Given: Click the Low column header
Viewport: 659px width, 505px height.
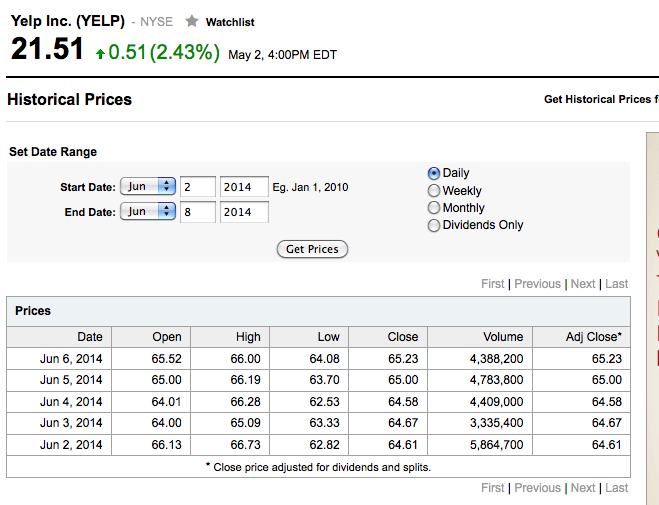Looking at the screenshot, I should (x=309, y=337).
